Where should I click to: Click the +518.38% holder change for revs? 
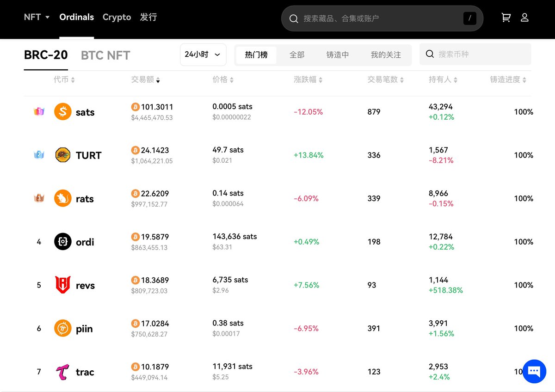(446, 290)
